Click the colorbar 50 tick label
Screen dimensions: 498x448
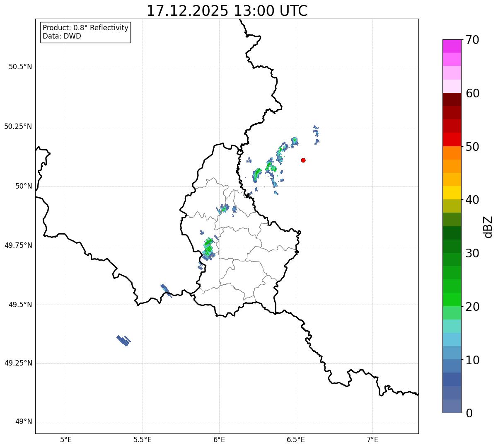[472, 147]
